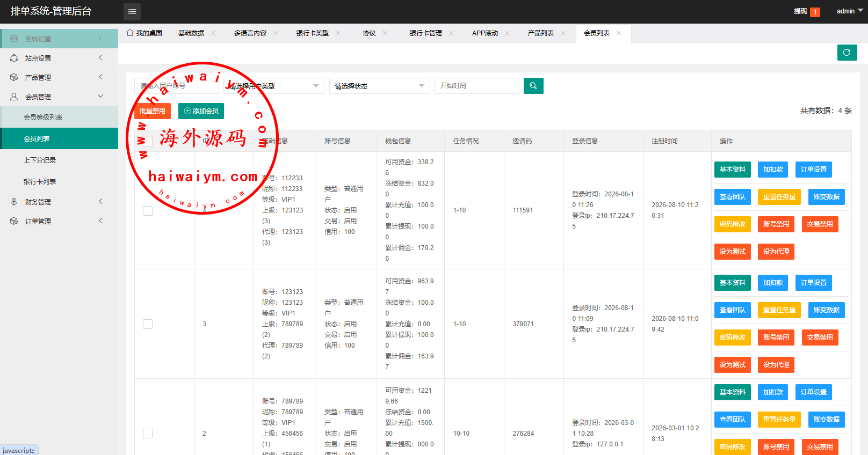Toggle the sidebar with the hamburger icon
This screenshot has height=455, width=868.
pos(132,11)
